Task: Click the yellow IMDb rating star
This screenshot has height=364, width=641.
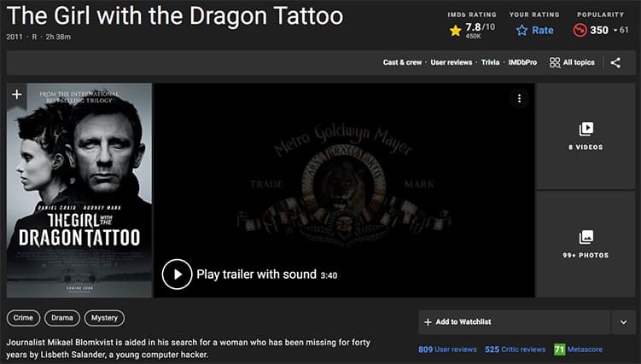Action: [455, 31]
